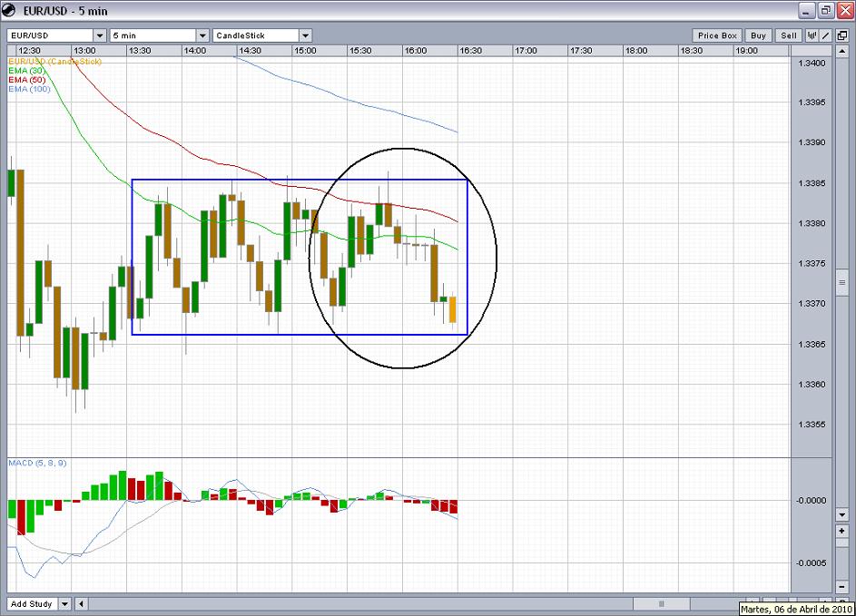Screen dimensions: 856x616
Task: Click the detach chart window icon
Action: coord(841,35)
